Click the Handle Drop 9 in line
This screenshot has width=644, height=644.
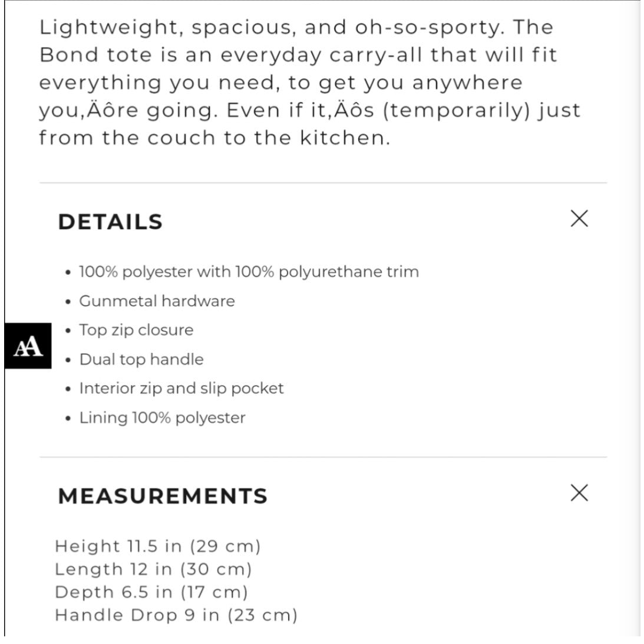tap(176, 615)
